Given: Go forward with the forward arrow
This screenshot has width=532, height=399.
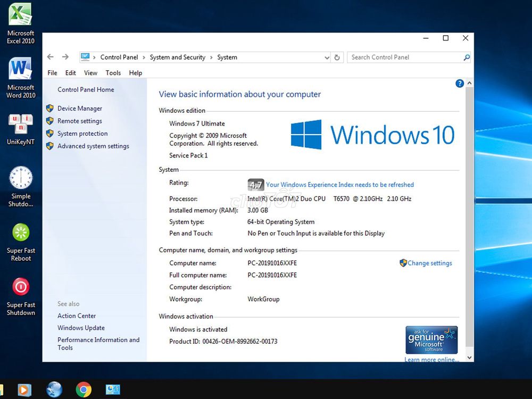Looking at the screenshot, I should (x=65, y=57).
